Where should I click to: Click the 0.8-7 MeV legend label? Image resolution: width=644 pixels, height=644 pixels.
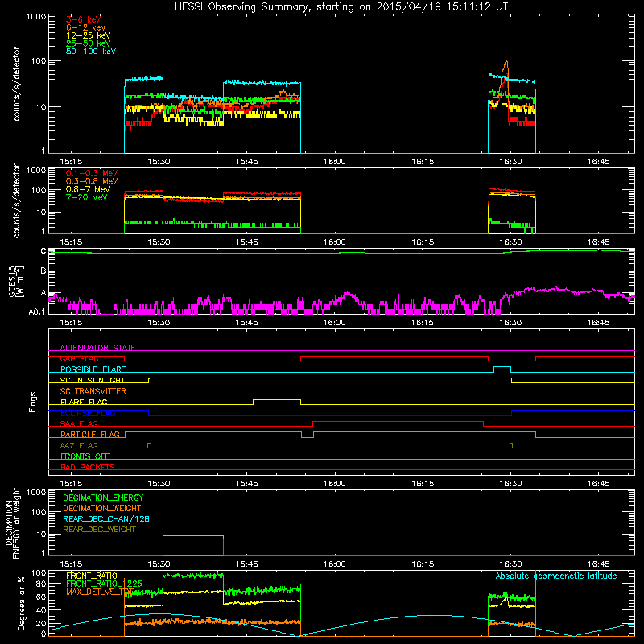88,189
